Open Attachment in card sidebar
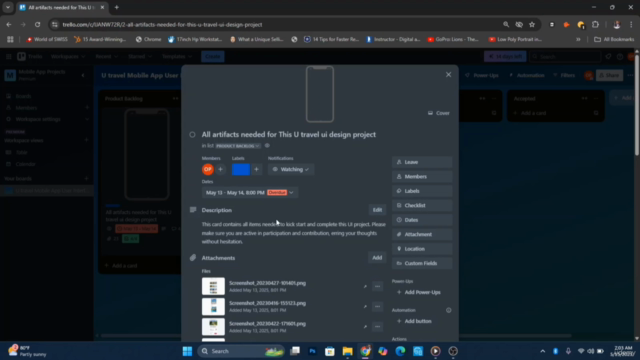640x360 pixels. click(x=422, y=234)
